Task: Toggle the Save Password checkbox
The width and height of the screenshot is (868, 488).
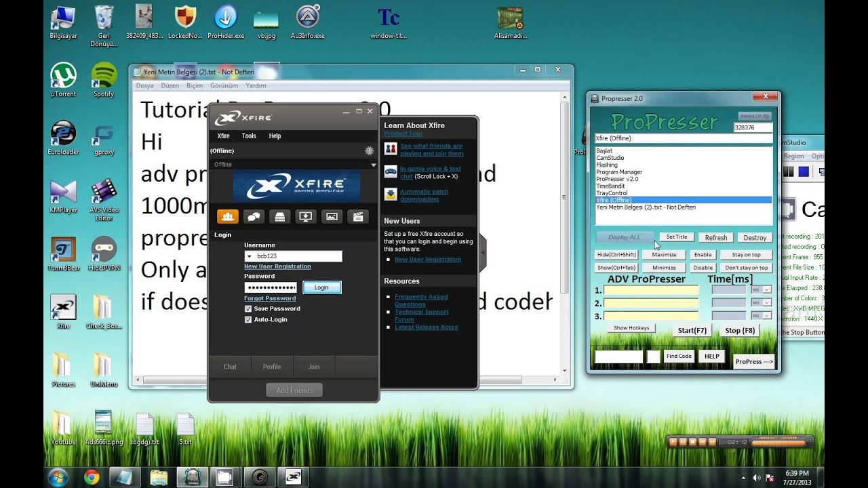Action: [x=248, y=308]
